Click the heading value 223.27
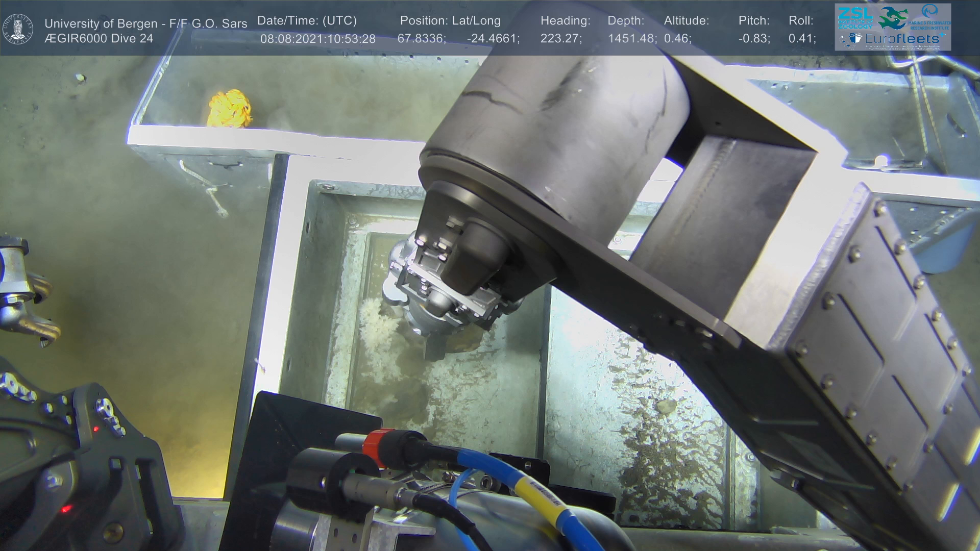Viewport: 980px width, 551px height. (x=561, y=39)
